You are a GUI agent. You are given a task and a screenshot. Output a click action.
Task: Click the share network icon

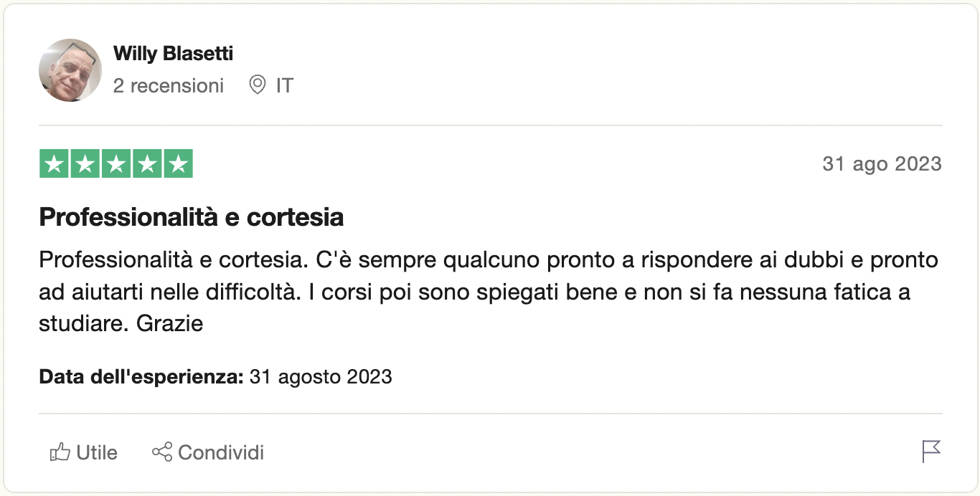click(162, 452)
